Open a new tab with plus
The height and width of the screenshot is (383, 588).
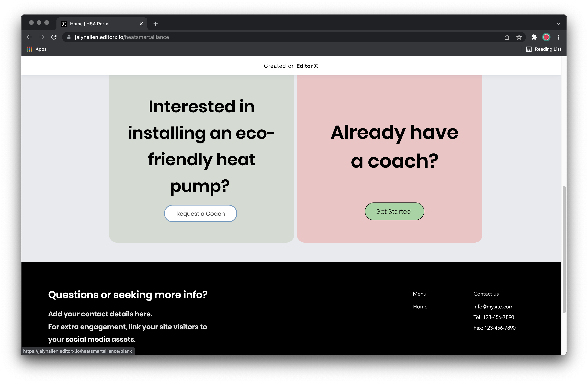point(156,24)
